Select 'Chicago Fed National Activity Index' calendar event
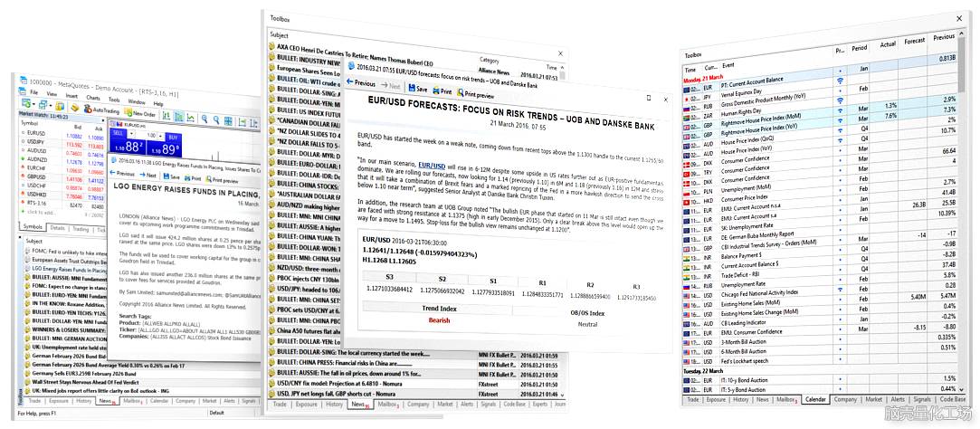The image size is (980, 429). [759, 291]
